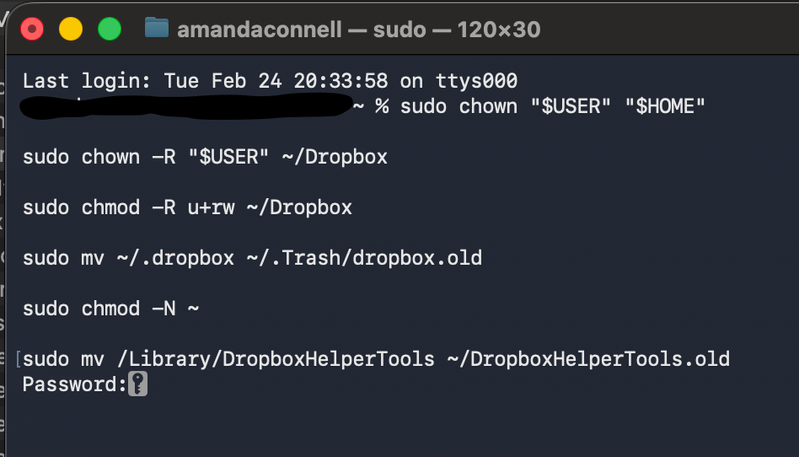799x457 pixels.
Task: Click the sudo mv ~/.dropbox command line
Action: tap(252, 258)
